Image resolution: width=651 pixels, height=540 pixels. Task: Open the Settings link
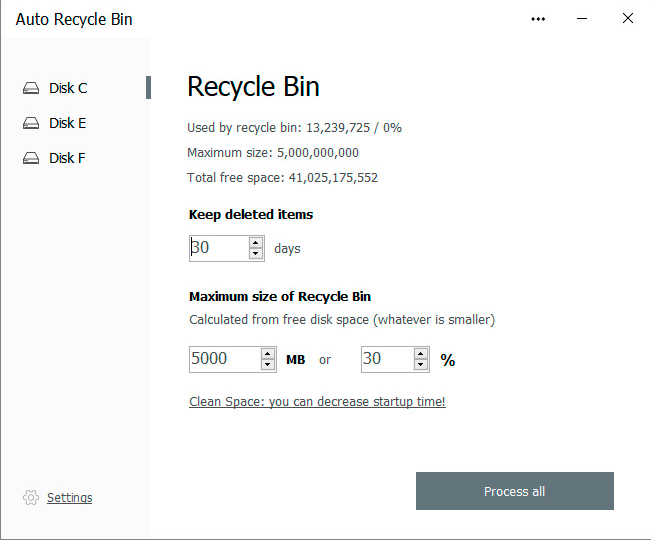[70, 497]
